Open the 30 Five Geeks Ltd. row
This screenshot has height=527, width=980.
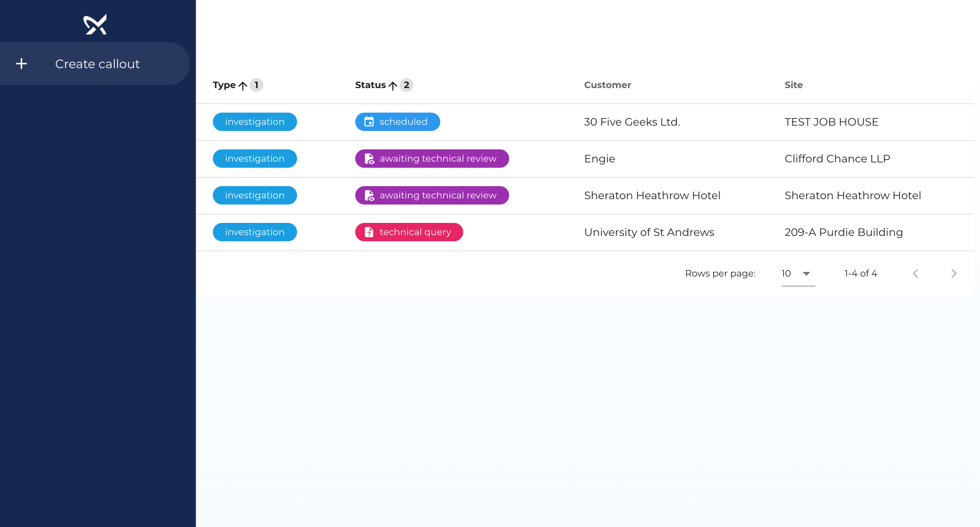pyautogui.click(x=632, y=122)
